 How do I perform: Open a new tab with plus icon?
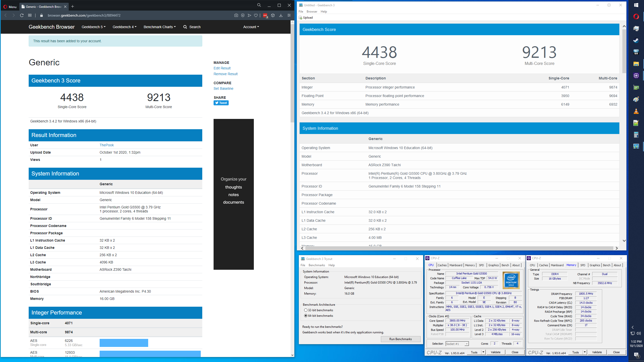coord(73,7)
